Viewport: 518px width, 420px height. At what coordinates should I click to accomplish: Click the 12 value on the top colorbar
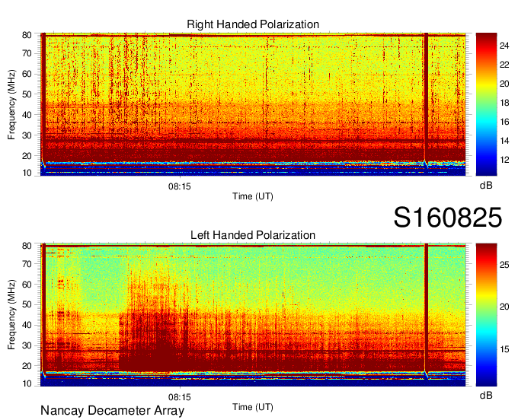point(504,160)
